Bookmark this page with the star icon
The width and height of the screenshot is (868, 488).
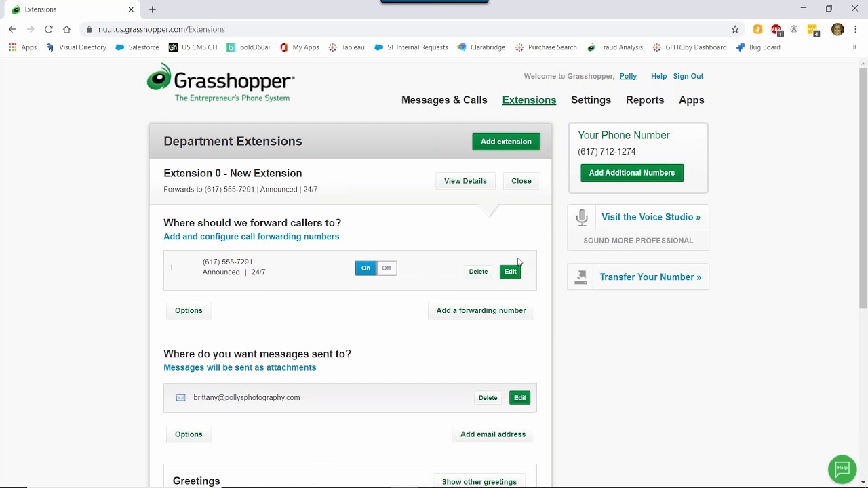click(x=735, y=29)
